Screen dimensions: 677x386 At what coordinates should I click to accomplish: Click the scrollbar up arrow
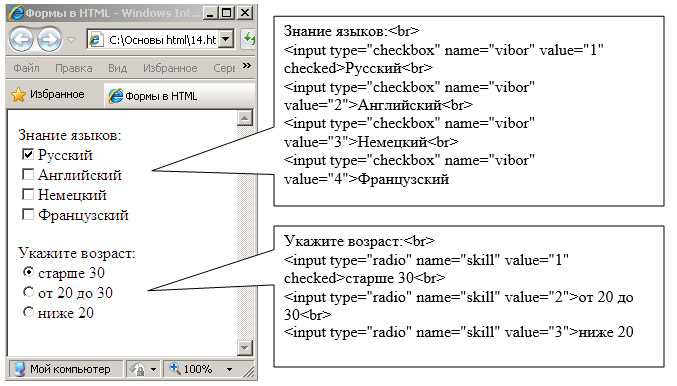[x=245, y=118]
